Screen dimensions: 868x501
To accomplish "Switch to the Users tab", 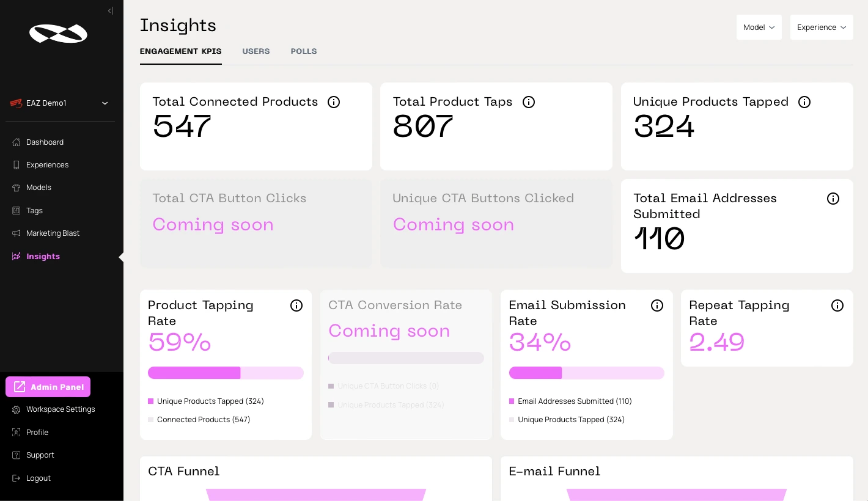I will point(256,51).
